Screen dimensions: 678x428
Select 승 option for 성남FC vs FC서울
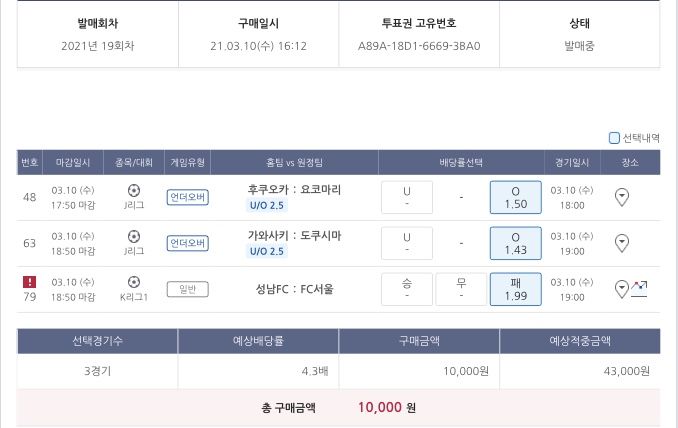coord(407,289)
